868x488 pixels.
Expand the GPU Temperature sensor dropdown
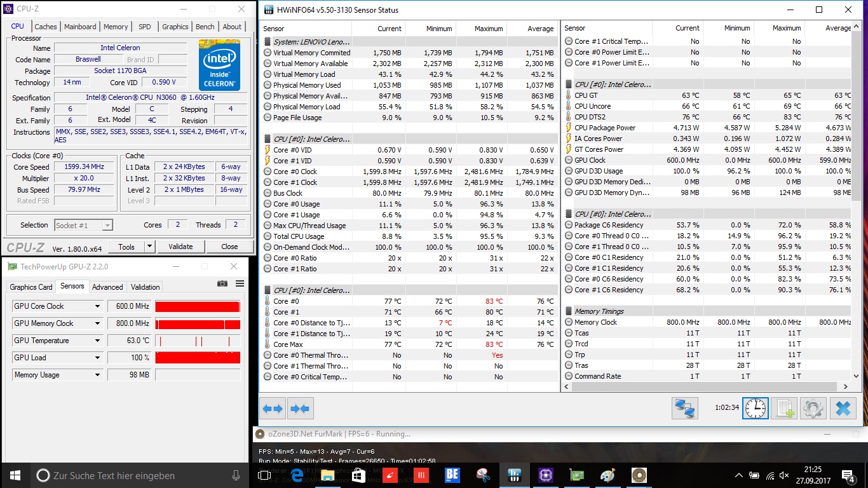97,341
